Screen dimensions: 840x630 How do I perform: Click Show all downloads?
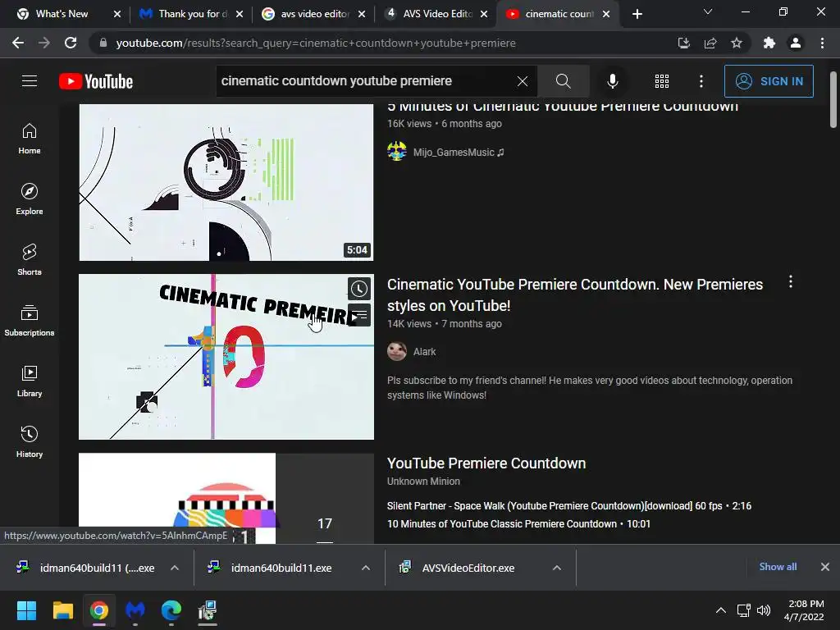(x=778, y=567)
